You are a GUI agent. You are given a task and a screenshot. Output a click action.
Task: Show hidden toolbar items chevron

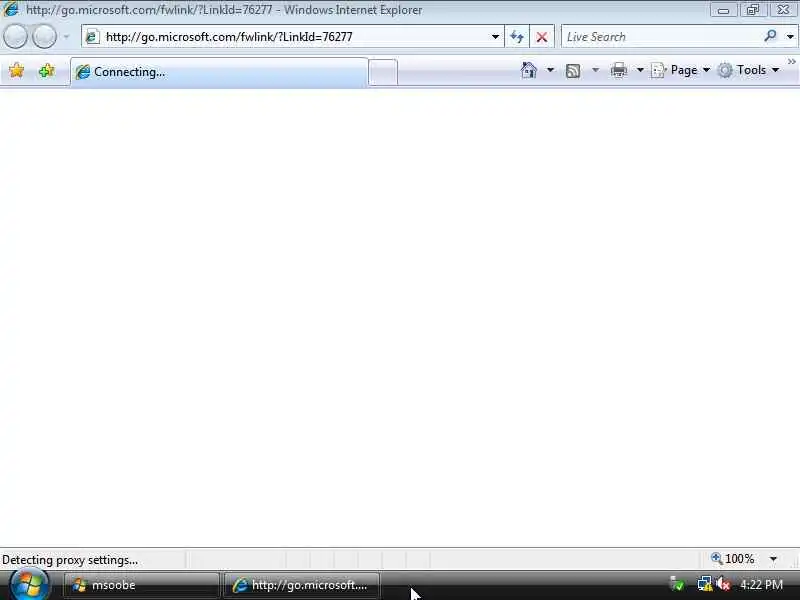(x=791, y=62)
